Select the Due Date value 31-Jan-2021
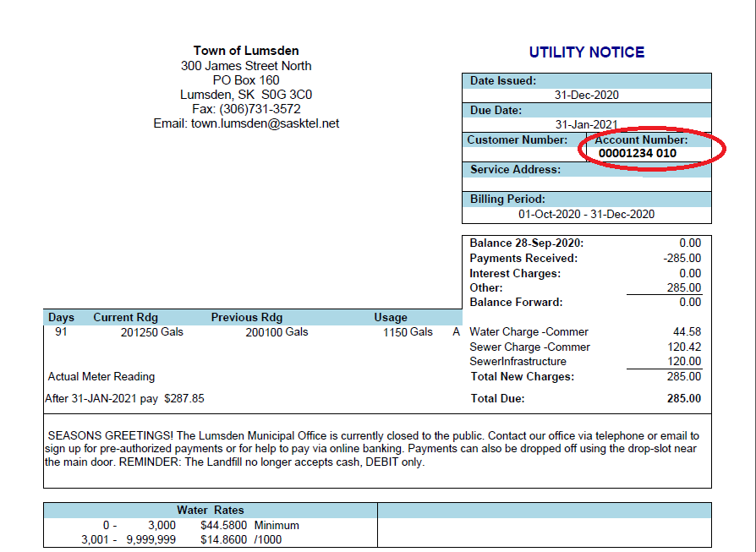 pyautogui.click(x=586, y=124)
